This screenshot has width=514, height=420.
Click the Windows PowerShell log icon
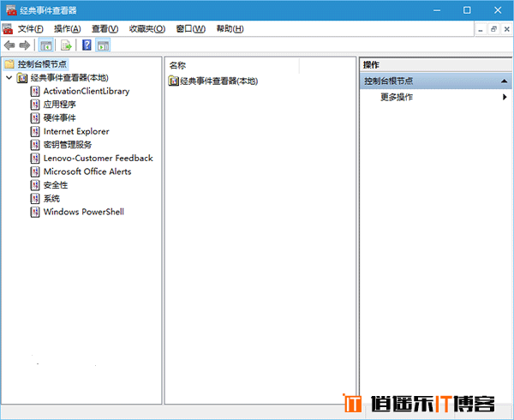pos(35,212)
